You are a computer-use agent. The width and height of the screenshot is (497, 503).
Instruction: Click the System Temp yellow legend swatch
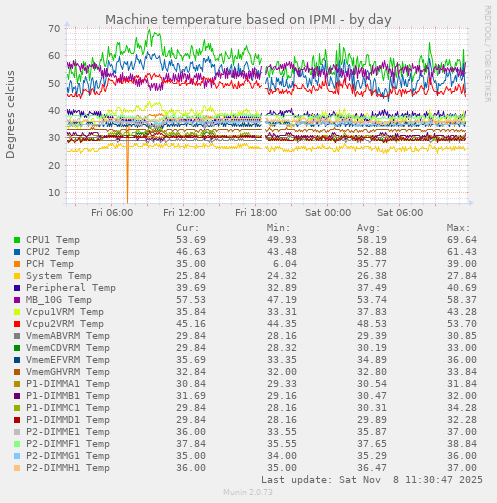(x=17, y=276)
